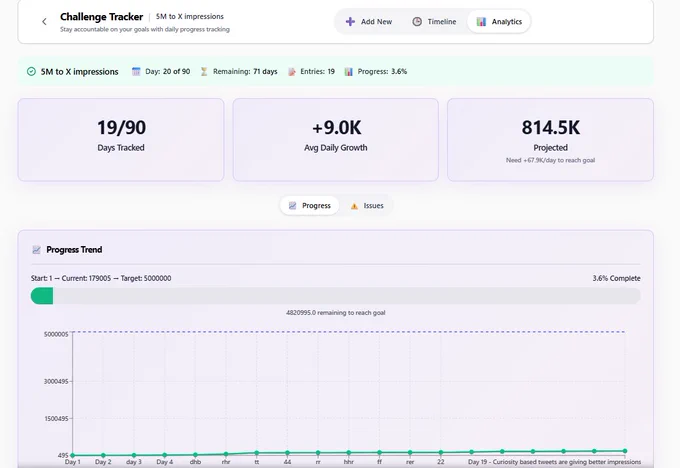
Task: Click the bar chart icon beside Analytics
Action: (x=481, y=22)
